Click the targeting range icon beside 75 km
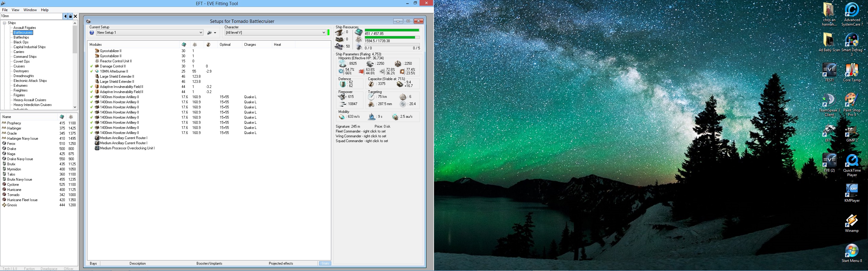This screenshot has width=868, height=271. [x=371, y=97]
